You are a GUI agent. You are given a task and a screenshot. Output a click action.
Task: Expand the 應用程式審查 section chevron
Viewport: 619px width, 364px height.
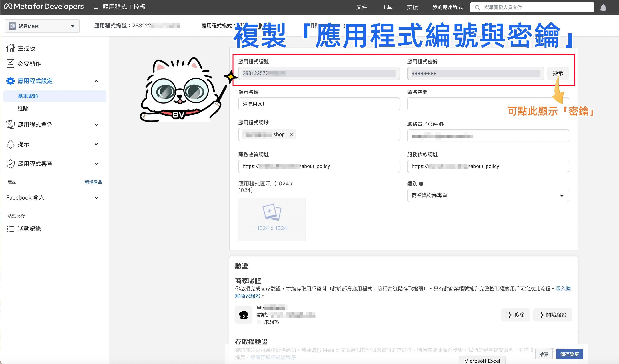[96, 164]
